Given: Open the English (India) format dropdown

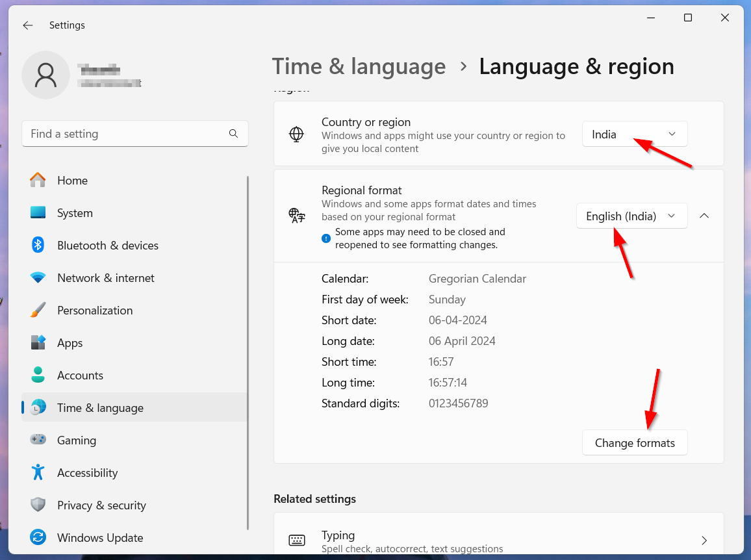Looking at the screenshot, I should point(631,216).
